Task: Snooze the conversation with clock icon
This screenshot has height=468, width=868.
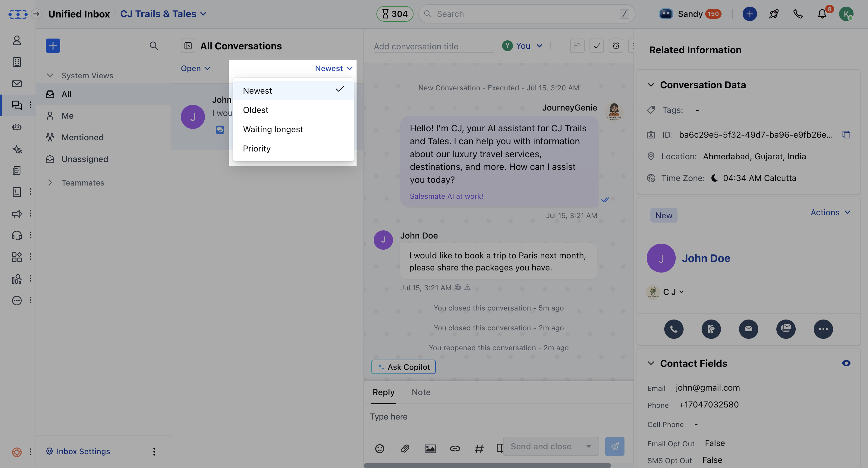Action: pos(616,46)
